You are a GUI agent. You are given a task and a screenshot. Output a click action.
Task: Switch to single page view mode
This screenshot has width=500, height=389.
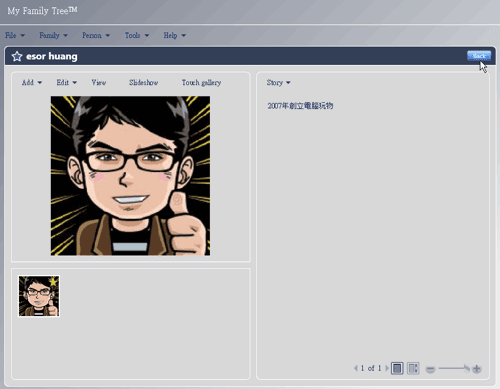[397, 368]
